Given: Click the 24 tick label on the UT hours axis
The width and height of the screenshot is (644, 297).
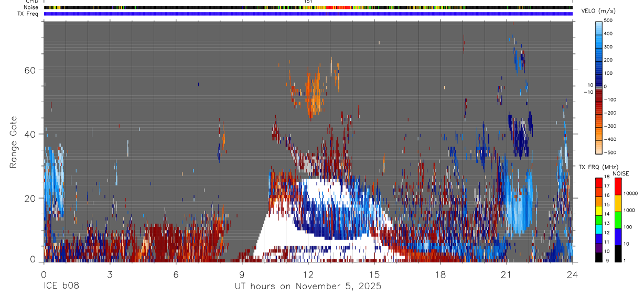Looking at the screenshot, I should (x=573, y=274).
